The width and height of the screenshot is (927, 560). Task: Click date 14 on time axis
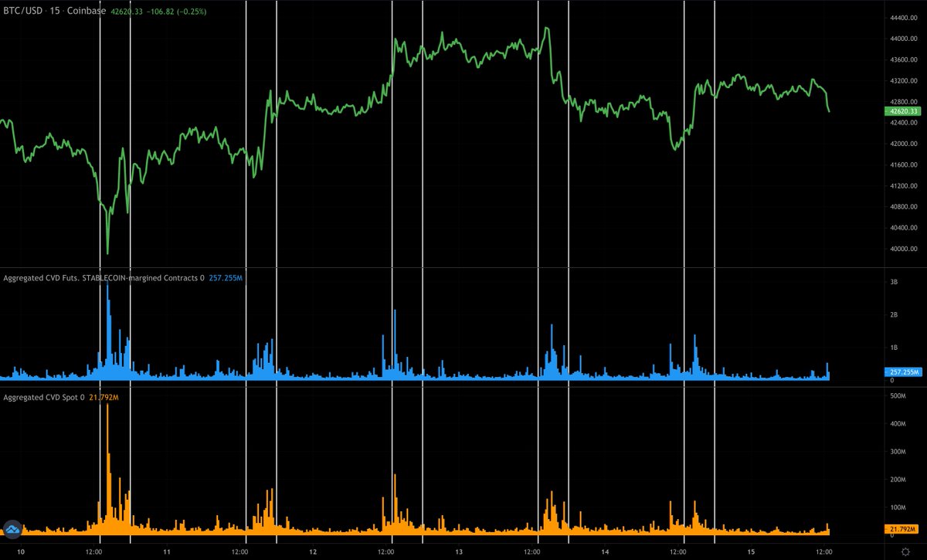(605, 552)
